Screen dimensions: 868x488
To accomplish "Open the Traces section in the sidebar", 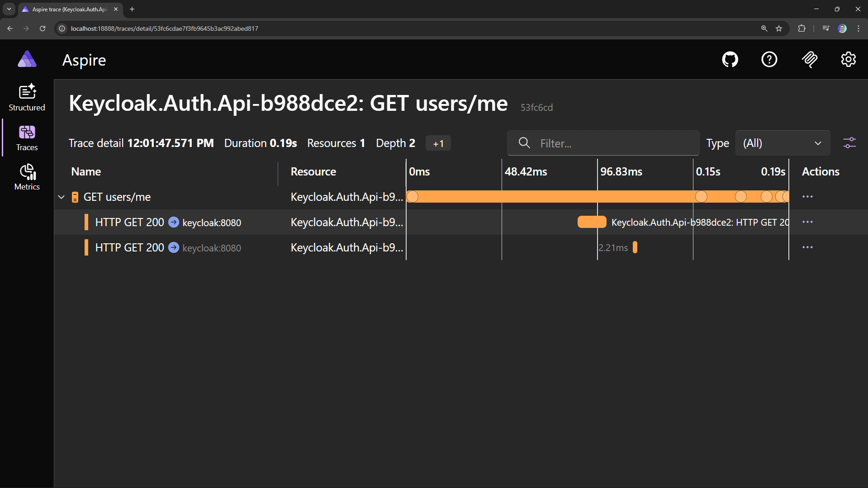I will [x=27, y=137].
